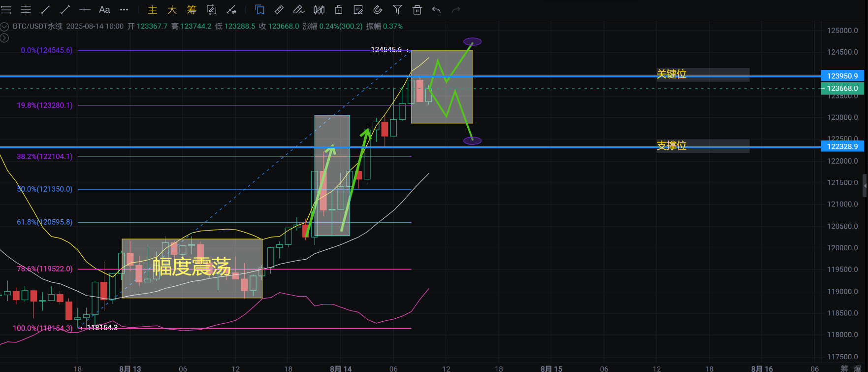The height and width of the screenshot is (372, 868).
Task: Click the edit note icon
Action: tap(358, 9)
